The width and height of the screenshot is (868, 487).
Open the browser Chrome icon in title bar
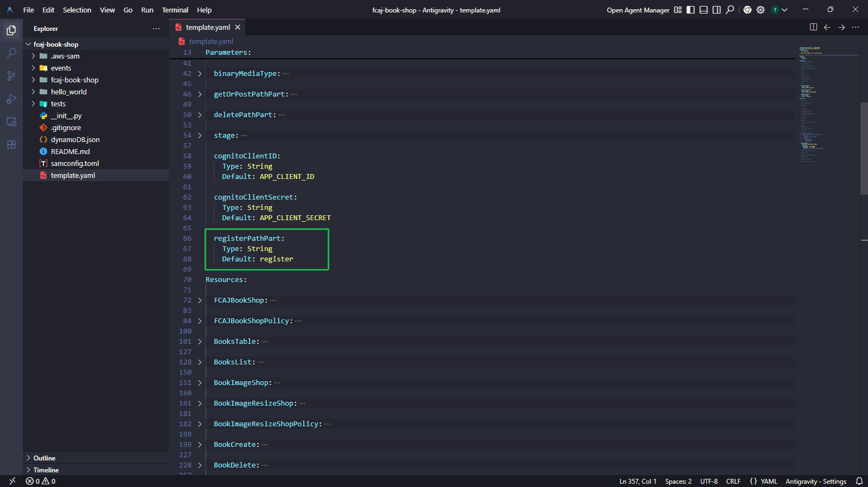tap(748, 10)
